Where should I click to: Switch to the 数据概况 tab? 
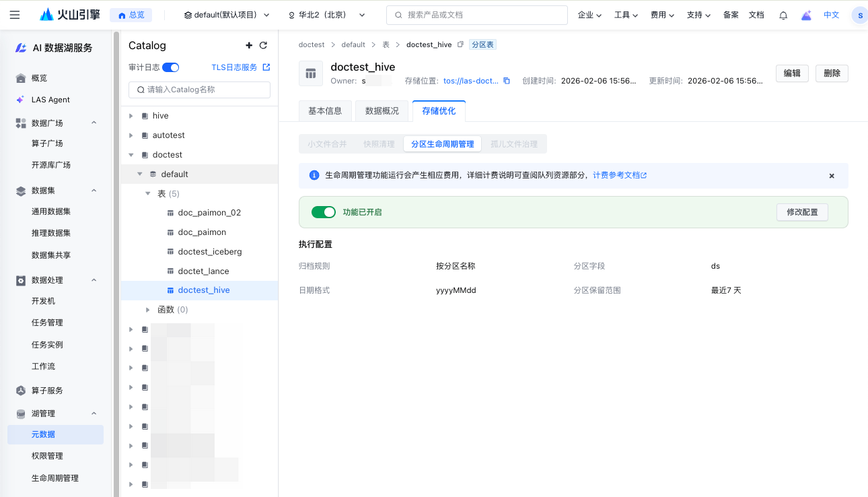click(382, 111)
